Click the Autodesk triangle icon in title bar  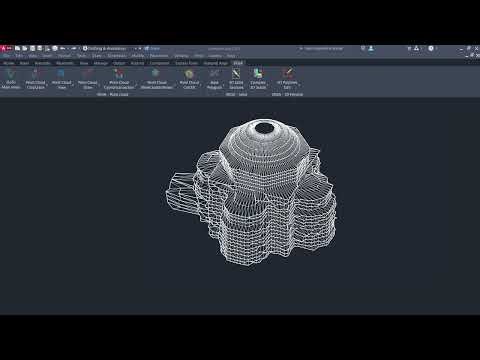[416, 49]
